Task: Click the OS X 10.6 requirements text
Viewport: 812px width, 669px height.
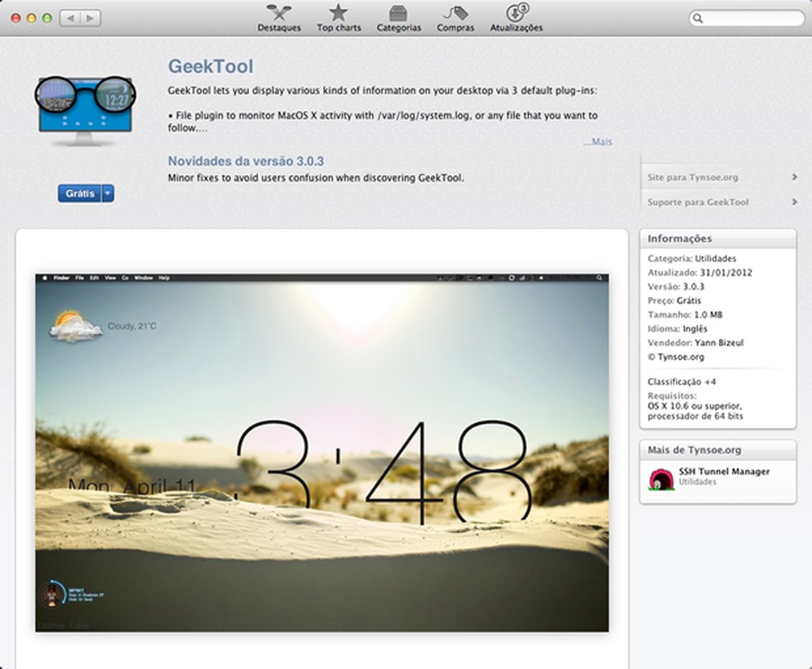Action: [695, 411]
